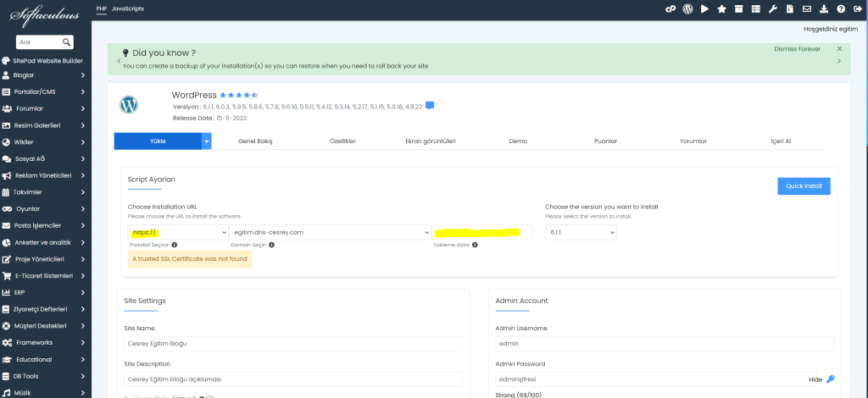
Task: Click the magnifier search icon in sidebar
Action: click(66, 42)
